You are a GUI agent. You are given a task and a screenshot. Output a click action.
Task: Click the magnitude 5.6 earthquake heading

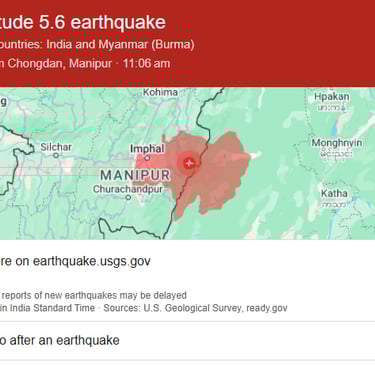point(83,22)
